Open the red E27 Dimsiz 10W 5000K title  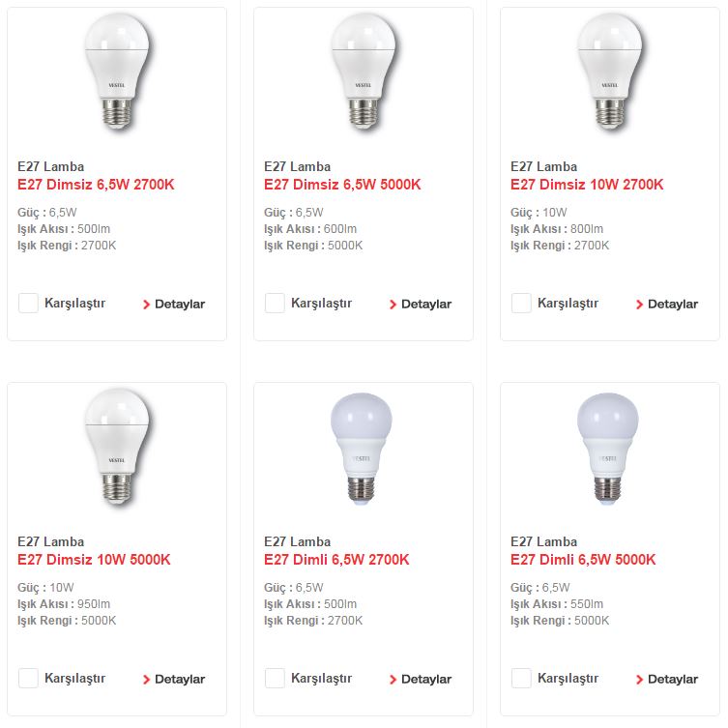coord(94,560)
